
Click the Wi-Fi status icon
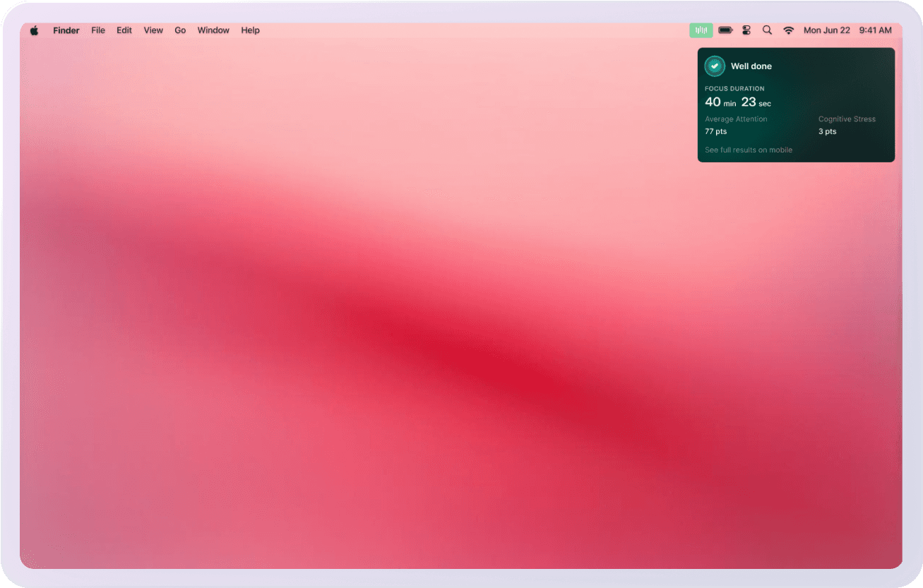tap(789, 30)
